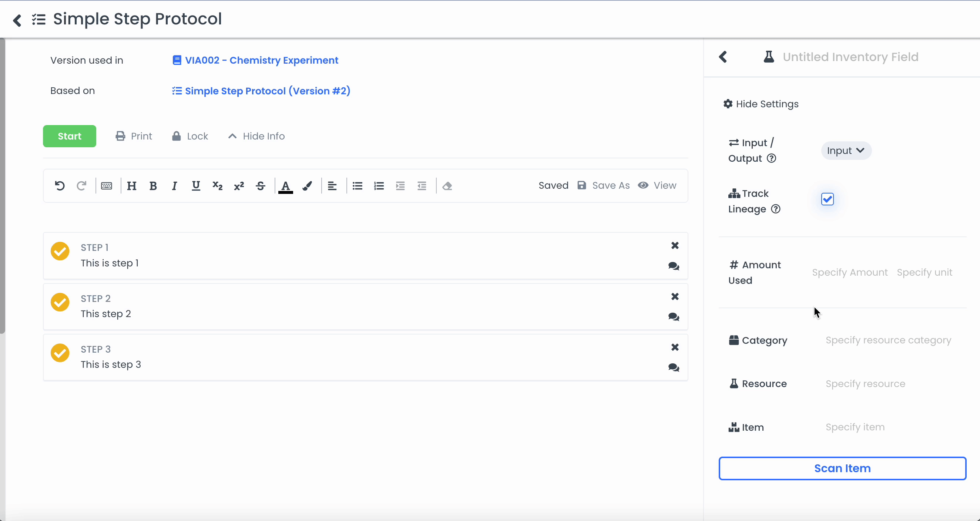Uncheck the Track Lineage checkbox
The image size is (980, 521).
point(827,199)
